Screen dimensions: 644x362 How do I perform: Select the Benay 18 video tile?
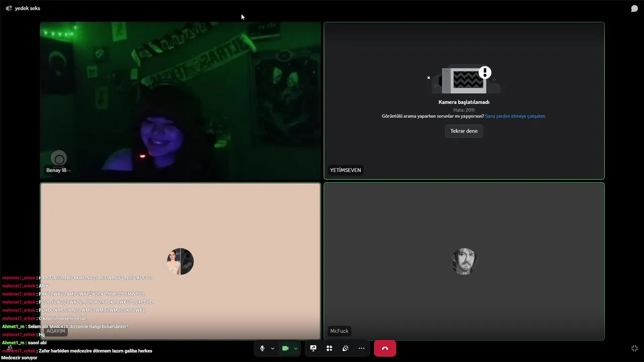pos(180,101)
